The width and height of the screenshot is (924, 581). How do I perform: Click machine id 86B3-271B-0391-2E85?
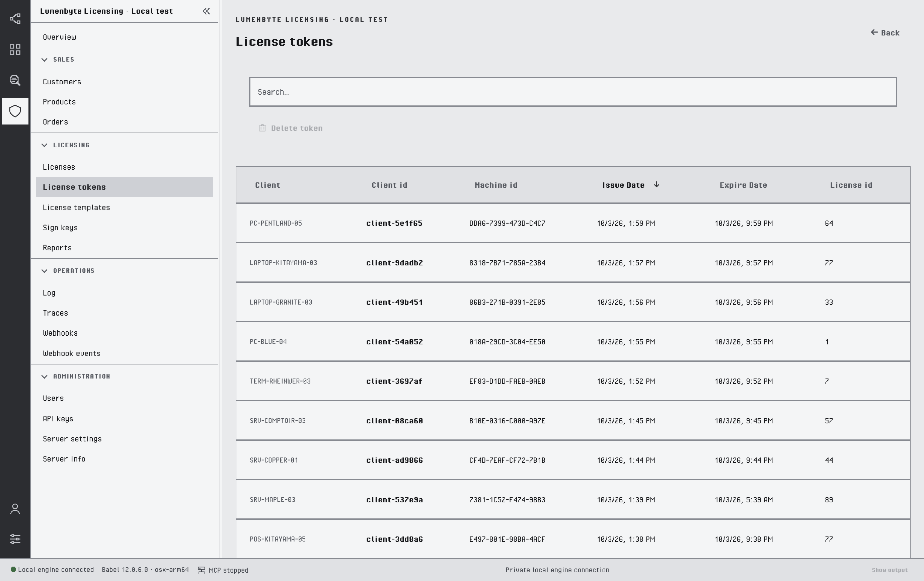[x=507, y=303]
